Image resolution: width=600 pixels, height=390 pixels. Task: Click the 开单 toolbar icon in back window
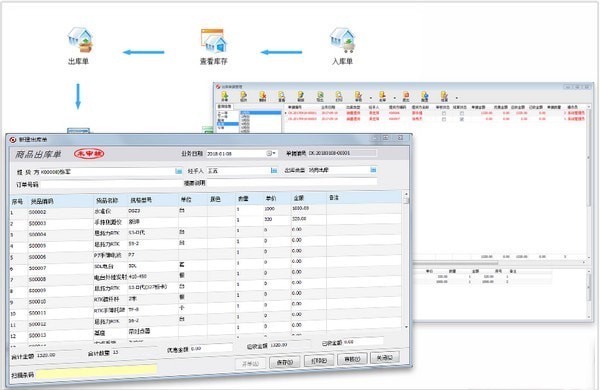(x=225, y=96)
